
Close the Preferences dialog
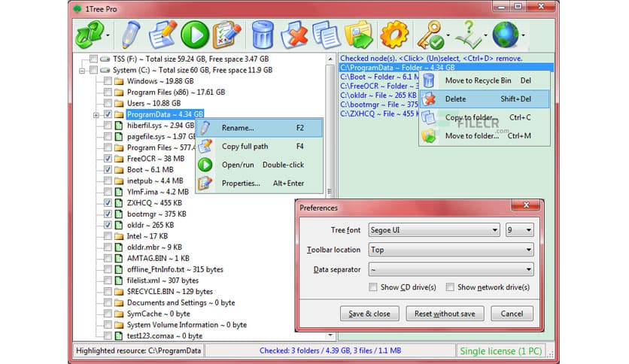526,205
